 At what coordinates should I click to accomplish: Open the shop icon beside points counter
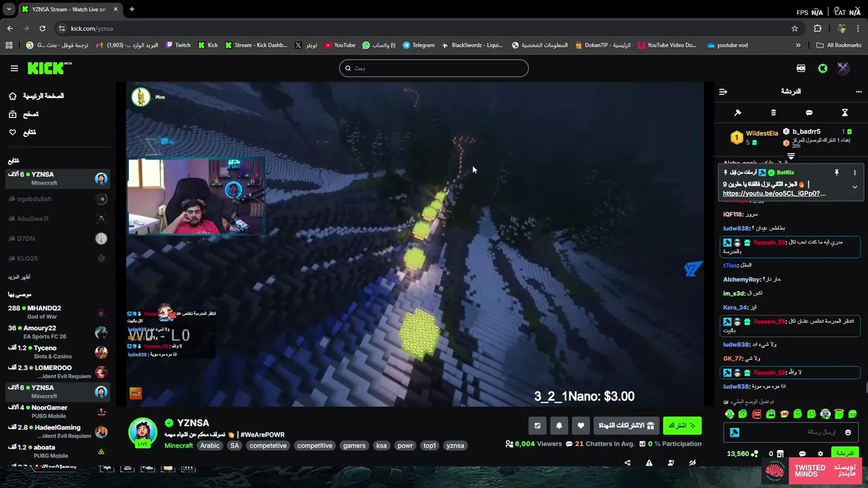(781, 454)
